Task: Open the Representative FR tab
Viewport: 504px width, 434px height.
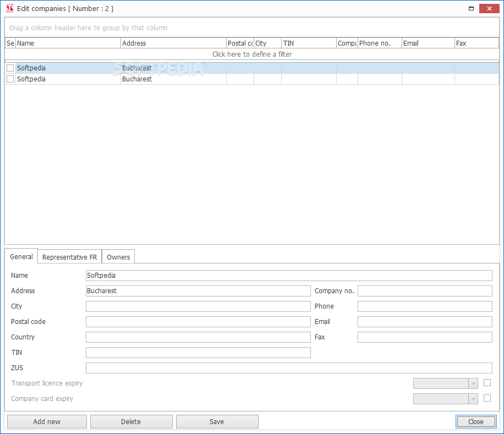Action: (x=69, y=257)
